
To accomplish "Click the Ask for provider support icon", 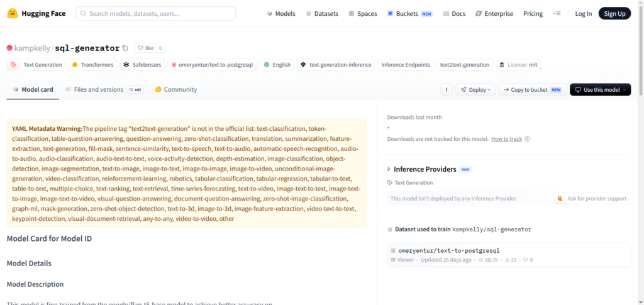I will pyautogui.click(x=560, y=198).
